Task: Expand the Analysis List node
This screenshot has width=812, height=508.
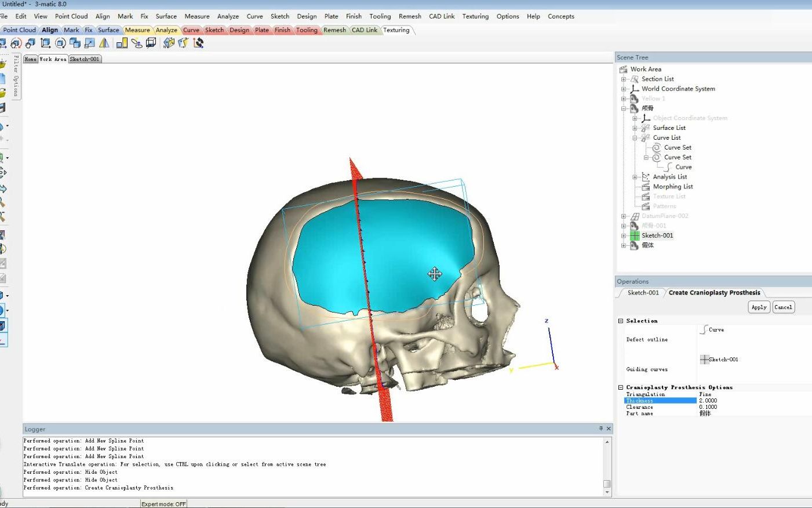Action: (x=635, y=177)
